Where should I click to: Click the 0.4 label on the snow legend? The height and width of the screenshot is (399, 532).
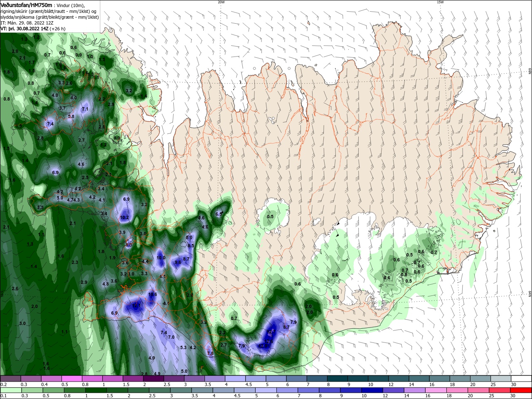[44, 384]
